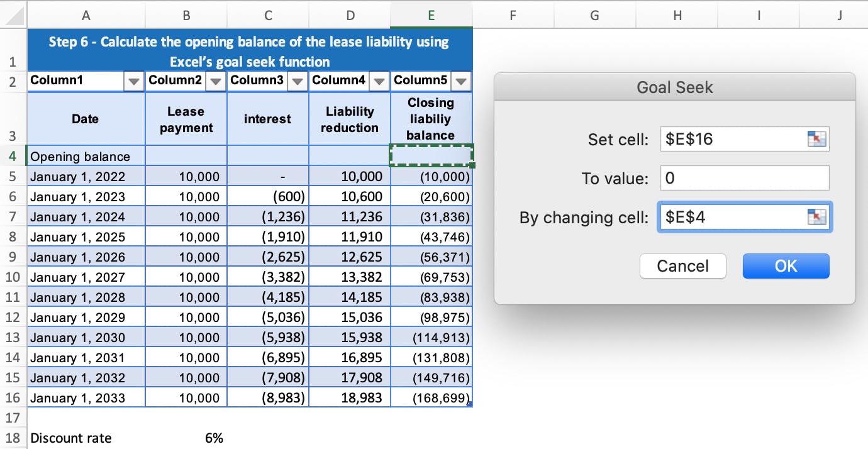Click the 'Closing liabiliy balance' header cell
868x449 pixels.
click(431, 119)
